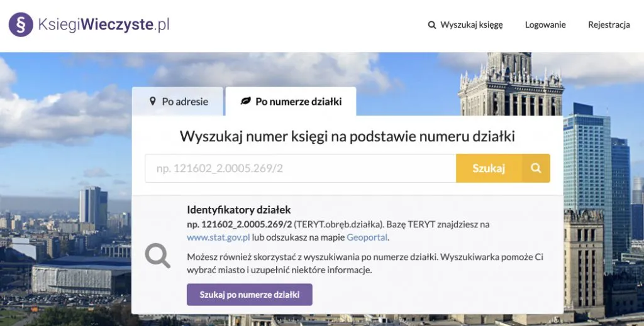Screen dimensions: 644x326
Task: Open the www.stat.gov.pl link
Action: [218, 237]
